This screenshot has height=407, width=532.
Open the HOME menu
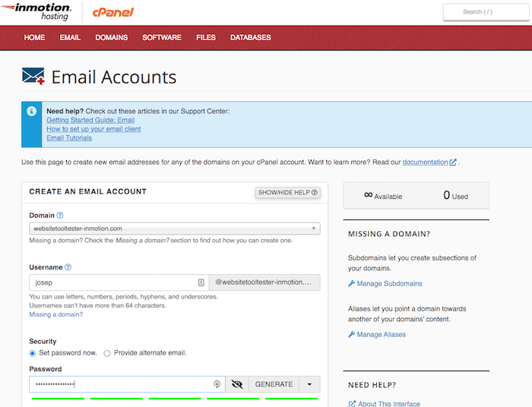34,37
